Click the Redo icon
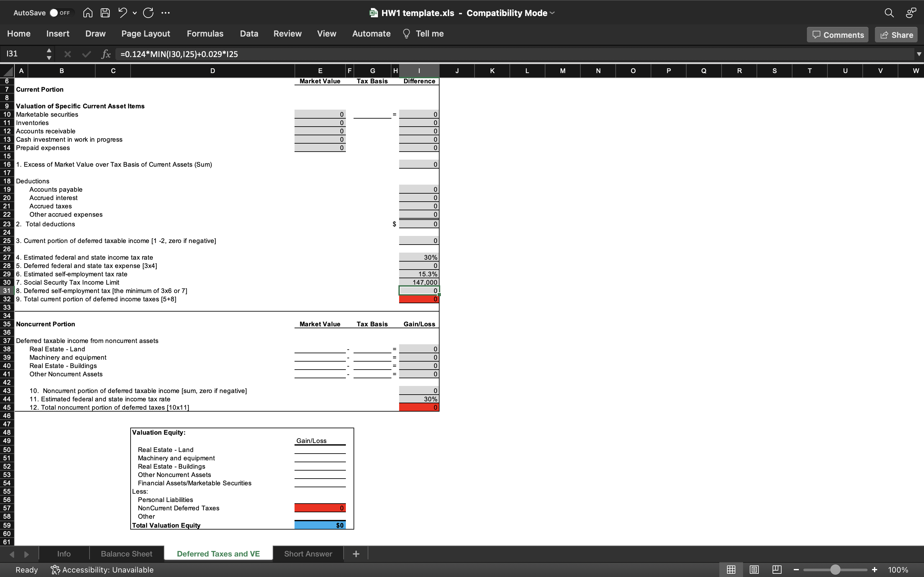Screen dimensions: 924x577 pos(148,13)
